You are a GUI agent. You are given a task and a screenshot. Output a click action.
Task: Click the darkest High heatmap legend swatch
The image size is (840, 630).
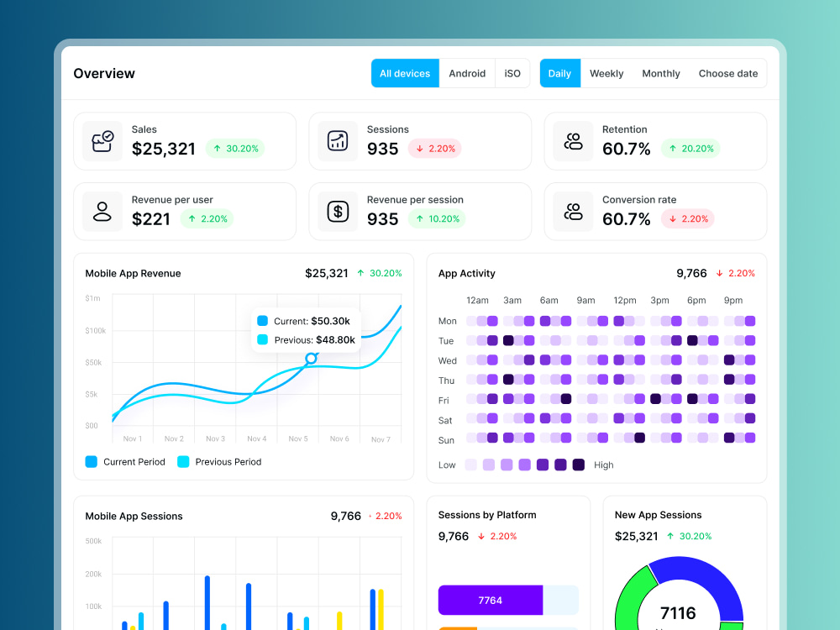579,465
